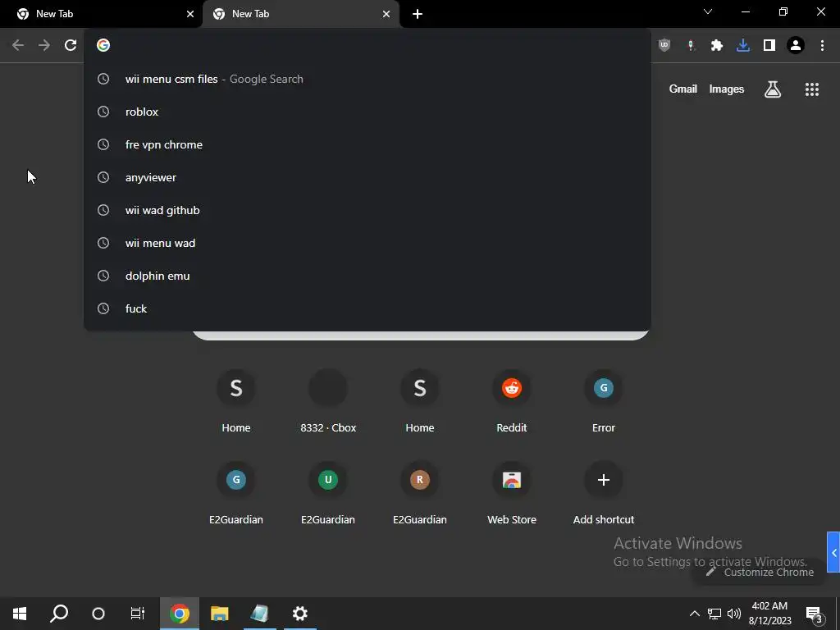This screenshot has height=630, width=840.
Task: Open the Reddit shortcut tile
Action: 512,399
